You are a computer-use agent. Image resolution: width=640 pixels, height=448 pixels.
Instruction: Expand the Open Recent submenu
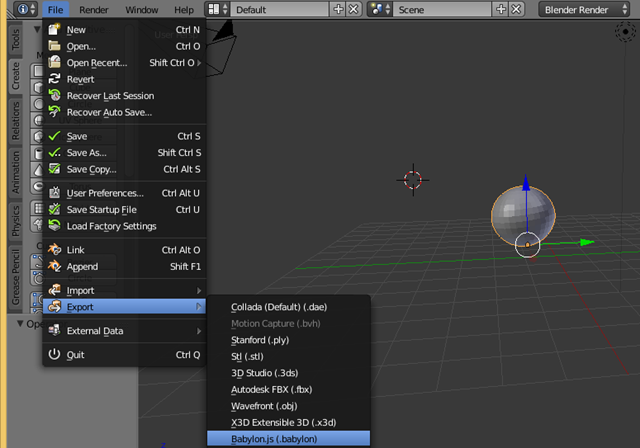coord(124,63)
